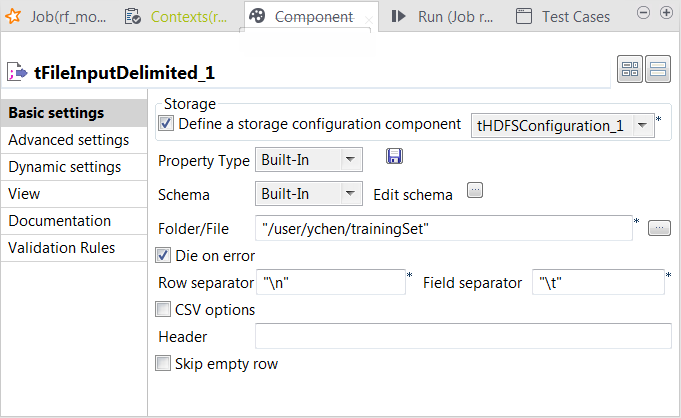Close the Component tab
The image size is (681, 418).
click(x=368, y=17)
